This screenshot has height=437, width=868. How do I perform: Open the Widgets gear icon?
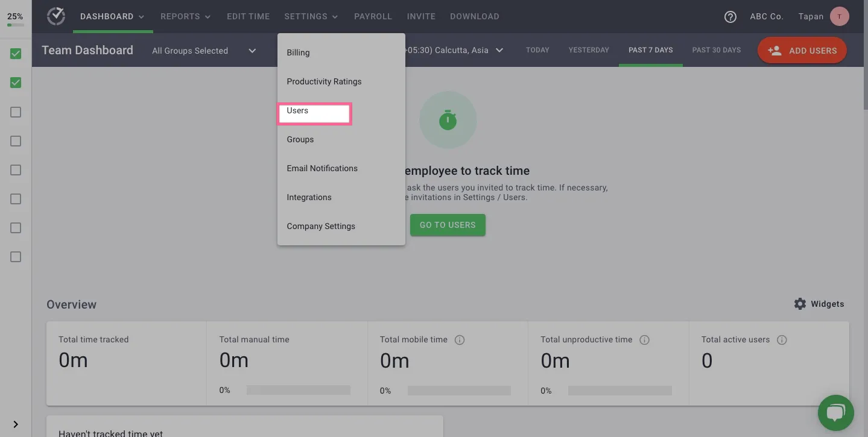[x=800, y=304]
